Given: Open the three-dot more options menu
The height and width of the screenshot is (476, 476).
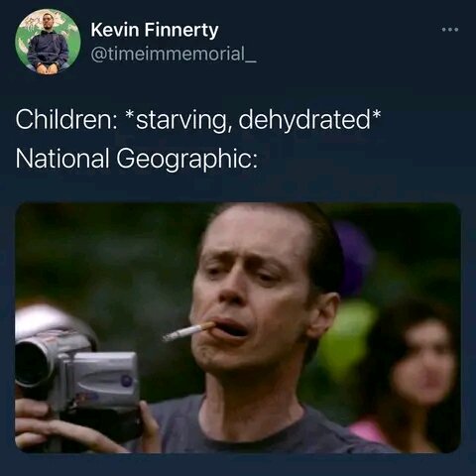Looking at the screenshot, I should pos(450,30).
